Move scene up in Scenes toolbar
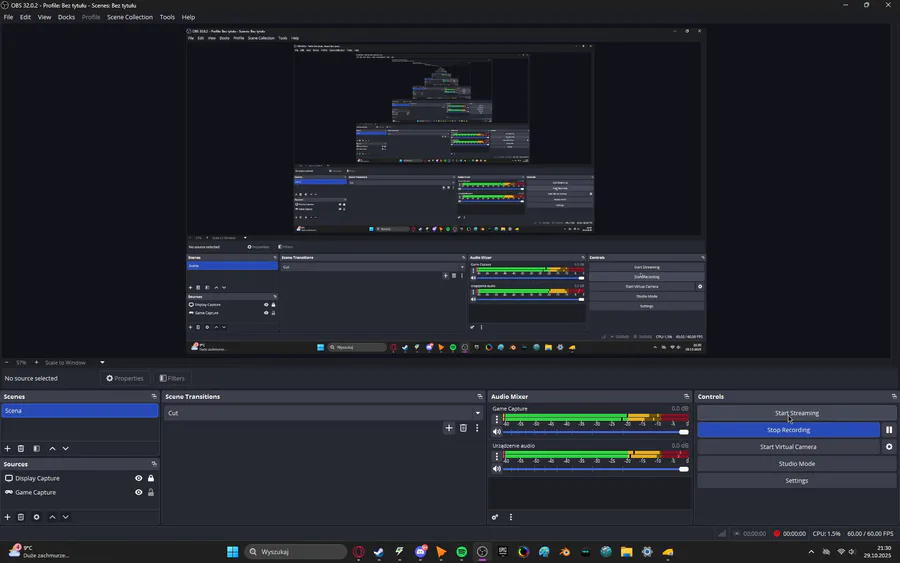 coord(52,448)
